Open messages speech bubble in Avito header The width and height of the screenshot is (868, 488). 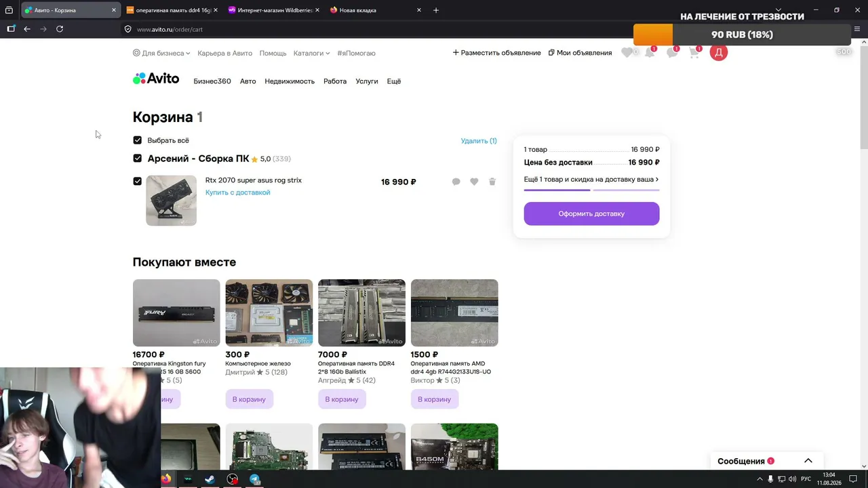(x=672, y=52)
